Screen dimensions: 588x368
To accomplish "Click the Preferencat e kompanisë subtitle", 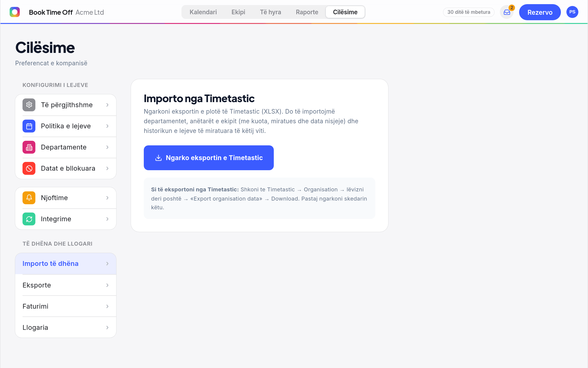I will (x=51, y=63).
